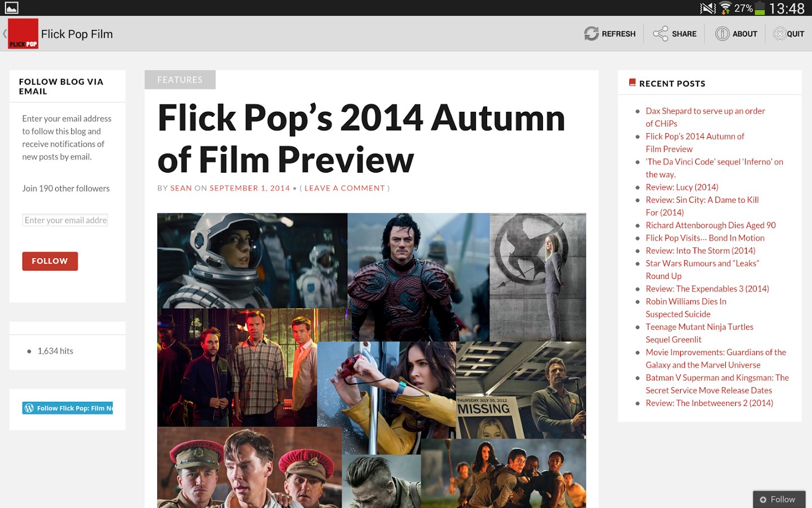Open author link SEAN
Screen dimensions: 812x508
(x=181, y=188)
